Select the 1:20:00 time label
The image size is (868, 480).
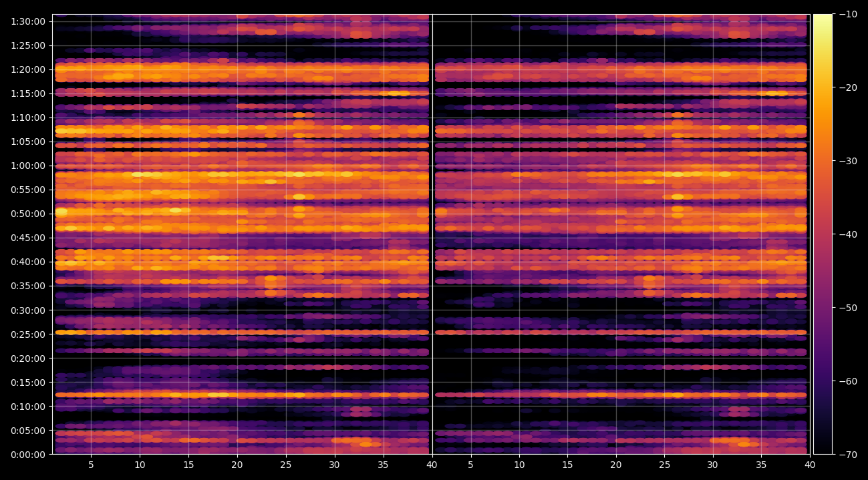click(28, 69)
